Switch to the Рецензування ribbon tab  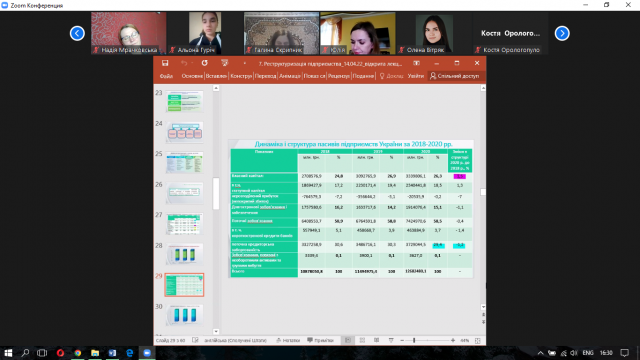339,76
